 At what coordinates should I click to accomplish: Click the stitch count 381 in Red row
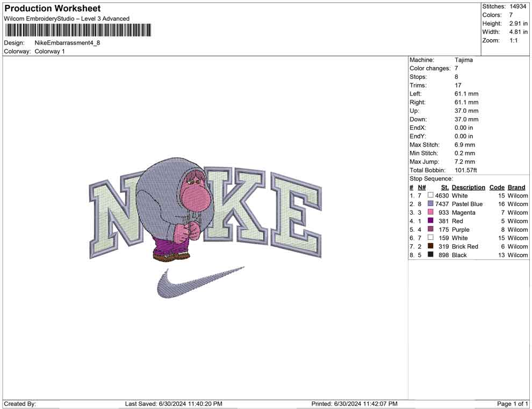pyautogui.click(x=443, y=221)
